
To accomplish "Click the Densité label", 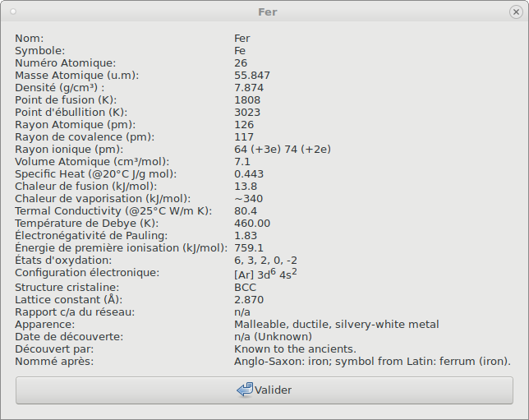I will click(60, 88).
